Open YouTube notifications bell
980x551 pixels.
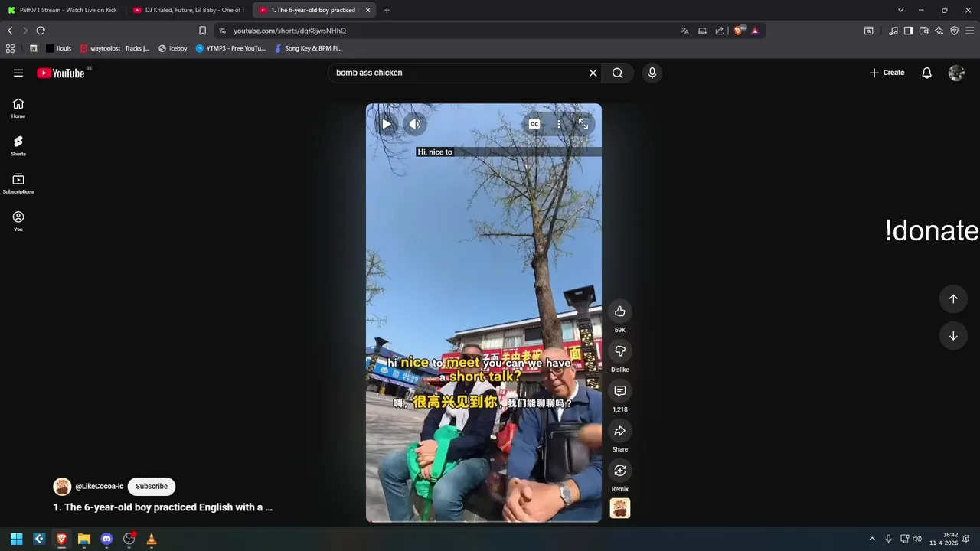(x=926, y=73)
